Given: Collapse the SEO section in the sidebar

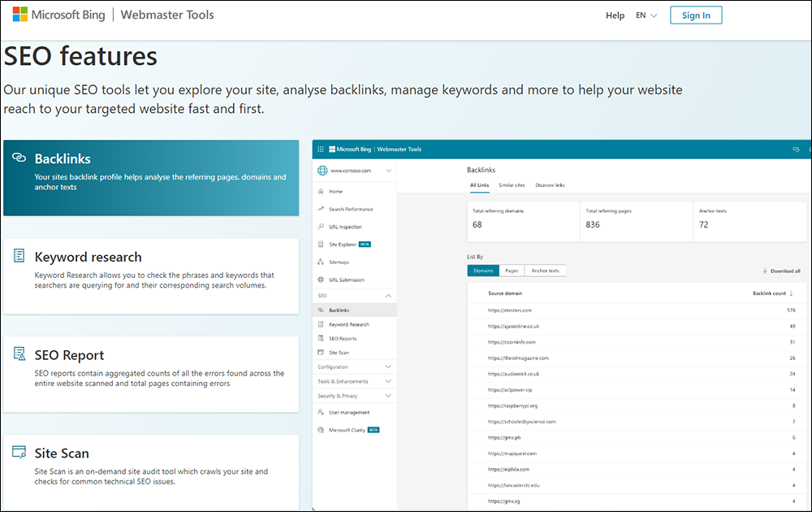Looking at the screenshot, I should [x=388, y=295].
